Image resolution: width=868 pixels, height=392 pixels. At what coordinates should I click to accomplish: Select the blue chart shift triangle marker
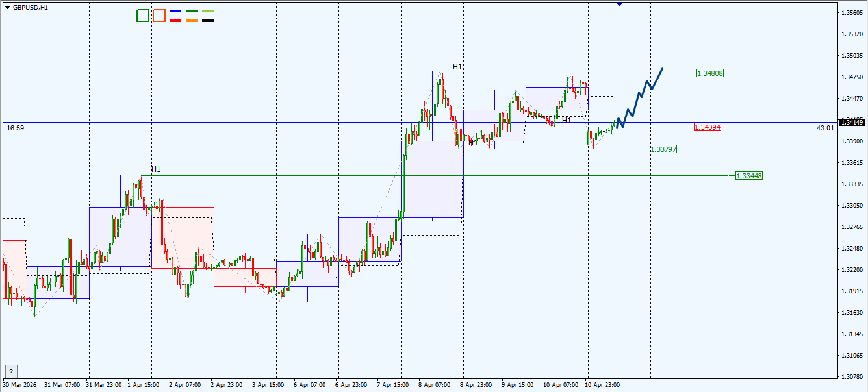click(619, 4)
